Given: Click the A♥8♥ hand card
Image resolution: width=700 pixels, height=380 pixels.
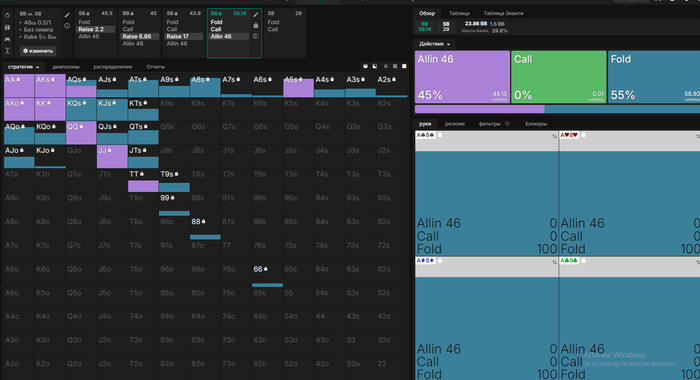Looking at the screenshot, I should point(629,193).
